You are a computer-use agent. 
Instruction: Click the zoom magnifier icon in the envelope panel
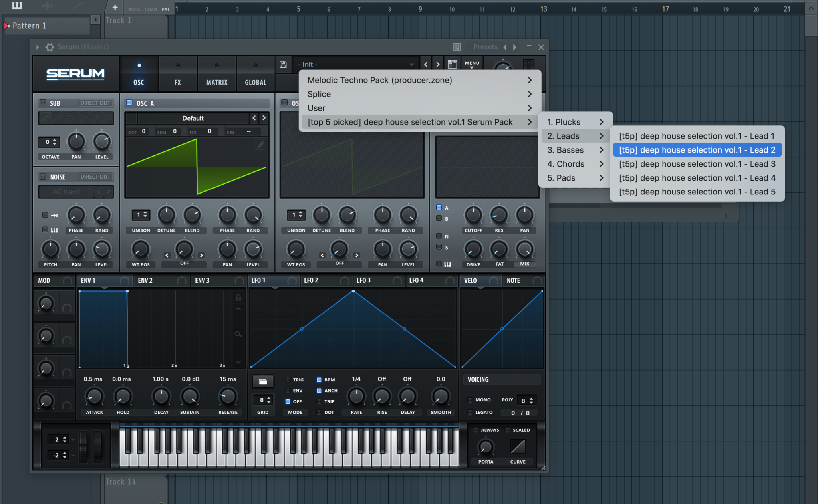[x=238, y=334]
